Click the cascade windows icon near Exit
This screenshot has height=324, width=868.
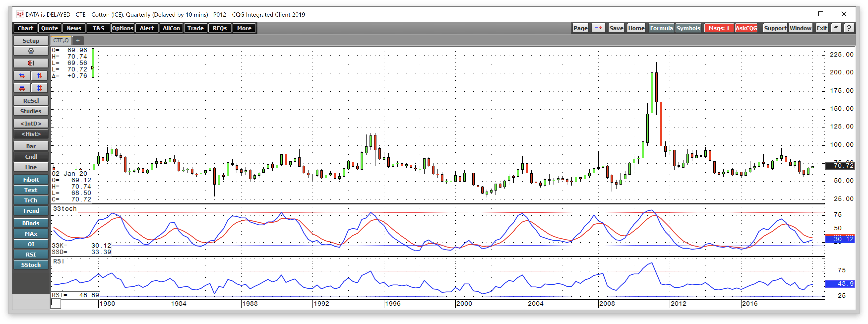836,28
